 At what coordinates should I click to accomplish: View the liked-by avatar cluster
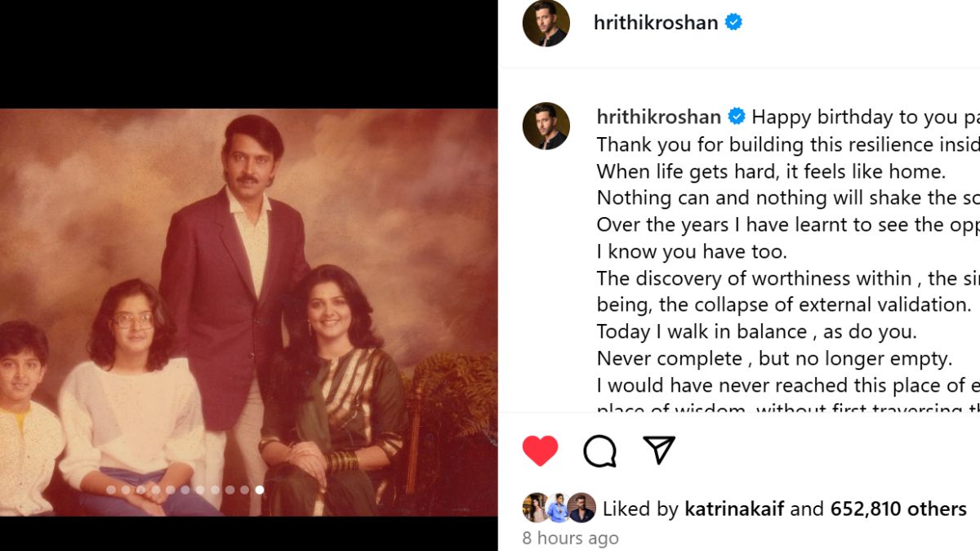pyautogui.click(x=559, y=508)
